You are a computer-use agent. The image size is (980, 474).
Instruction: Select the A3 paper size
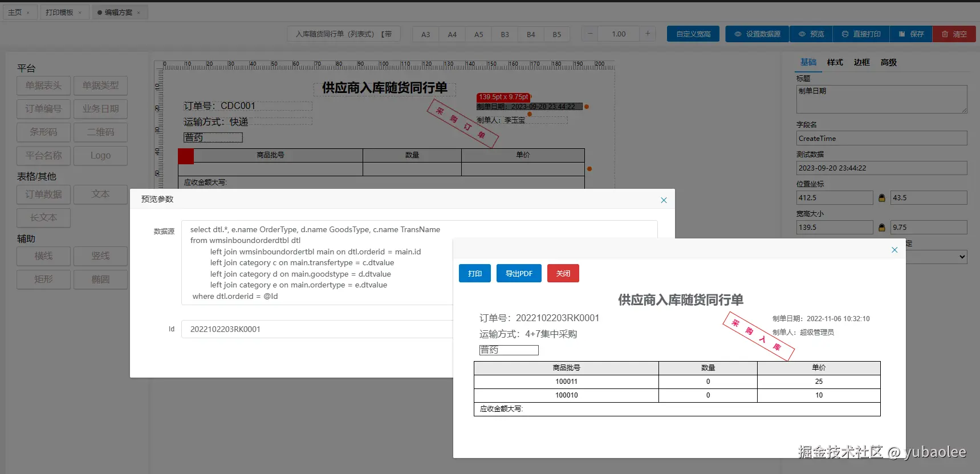(x=425, y=34)
